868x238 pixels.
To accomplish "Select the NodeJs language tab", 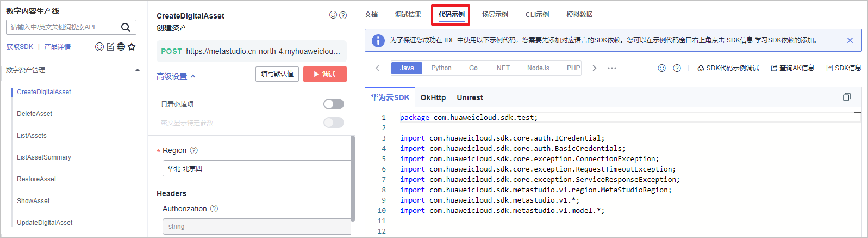I will (538, 68).
